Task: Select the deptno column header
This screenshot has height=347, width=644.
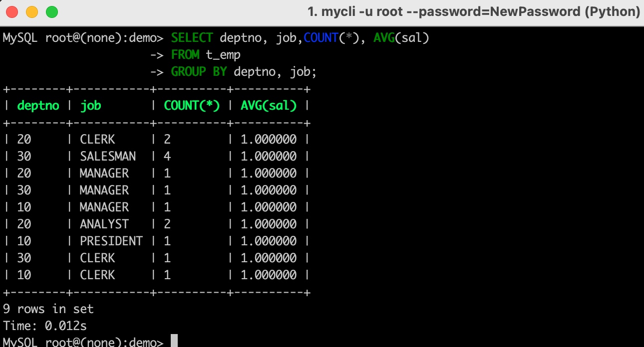Action: pyautogui.click(x=38, y=106)
